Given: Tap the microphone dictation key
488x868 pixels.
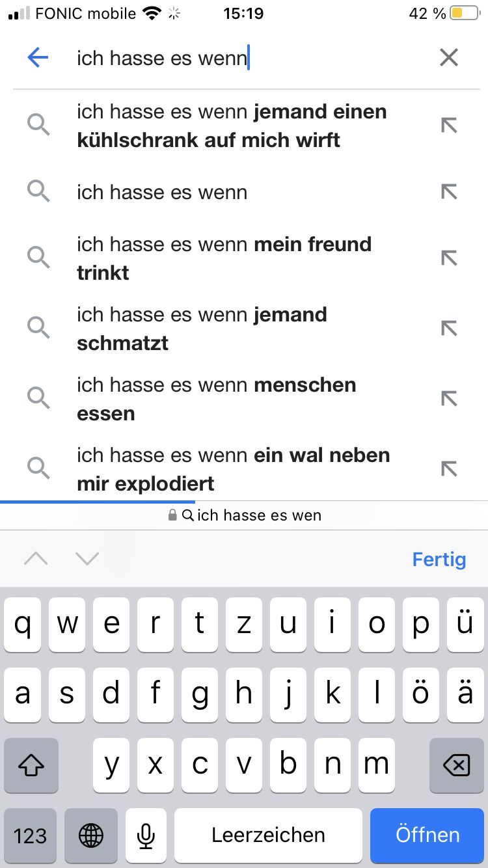Looking at the screenshot, I should pos(146,835).
